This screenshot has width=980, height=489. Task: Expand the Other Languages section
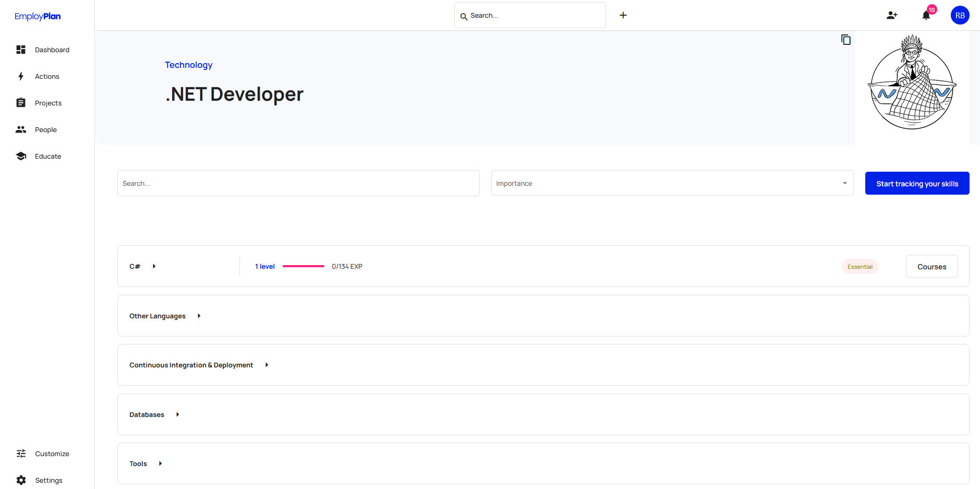[199, 316]
